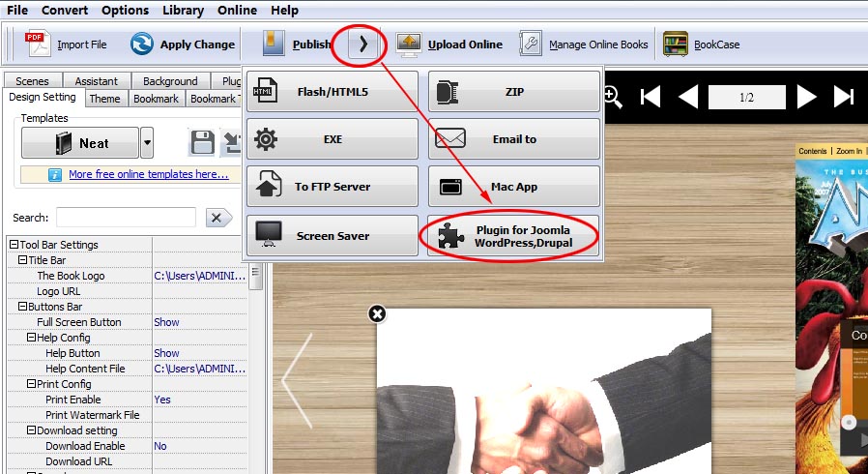
Task: Open the Library menu
Action: click(184, 10)
